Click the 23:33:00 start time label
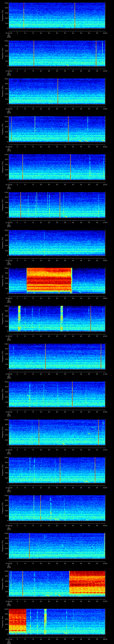114x644 pixels. pos(9,109)
